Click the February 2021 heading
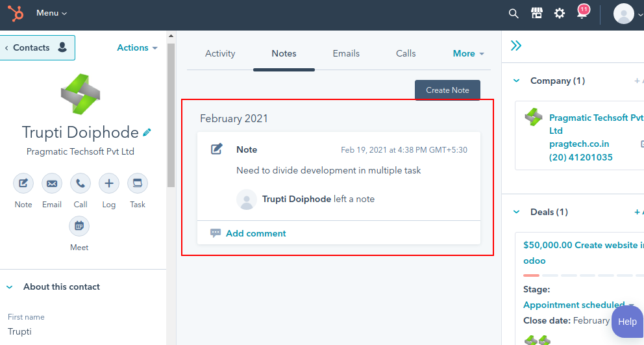 pyautogui.click(x=234, y=118)
